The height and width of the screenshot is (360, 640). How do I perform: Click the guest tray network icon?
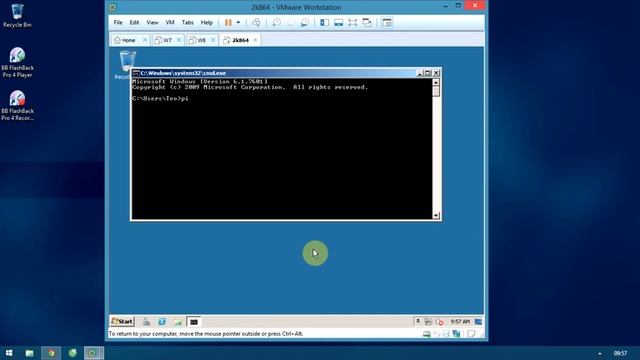pyautogui.click(x=428, y=322)
